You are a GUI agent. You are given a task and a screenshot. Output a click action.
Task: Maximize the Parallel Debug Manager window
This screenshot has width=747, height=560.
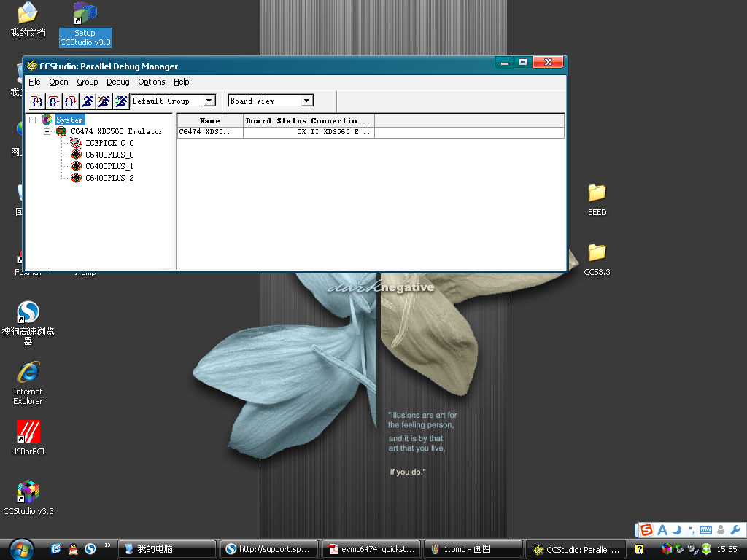523,63
